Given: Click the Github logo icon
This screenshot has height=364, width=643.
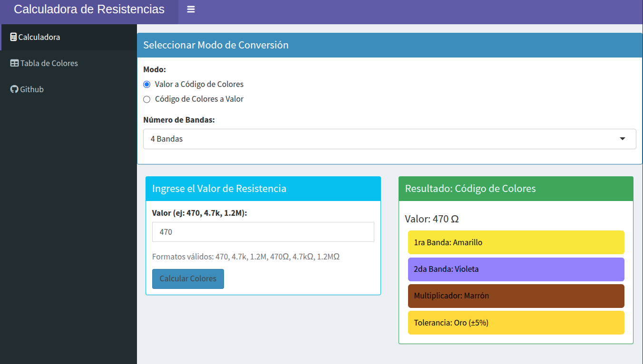Looking at the screenshot, I should click(x=14, y=89).
